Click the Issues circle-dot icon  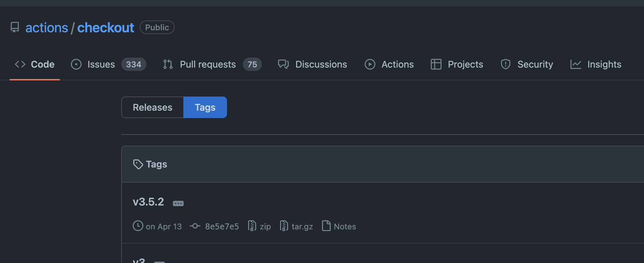tap(76, 64)
